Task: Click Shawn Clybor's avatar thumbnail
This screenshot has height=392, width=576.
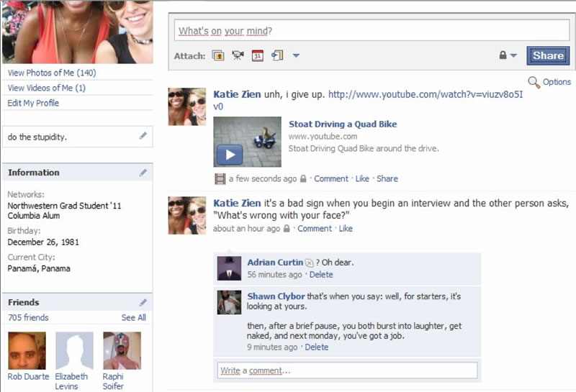Action: click(x=229, y=302)
